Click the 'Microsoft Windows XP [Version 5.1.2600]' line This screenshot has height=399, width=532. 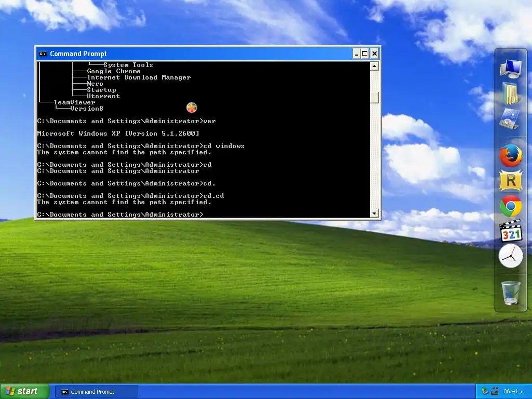point(118,134)
